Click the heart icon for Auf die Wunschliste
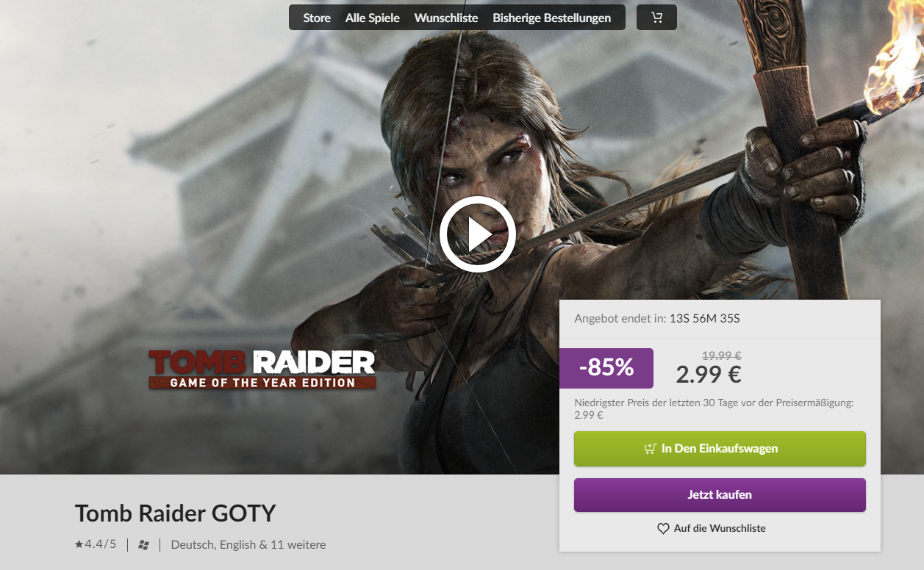The image size is (924, 570). pyautogui.click(x=663, y=528)
